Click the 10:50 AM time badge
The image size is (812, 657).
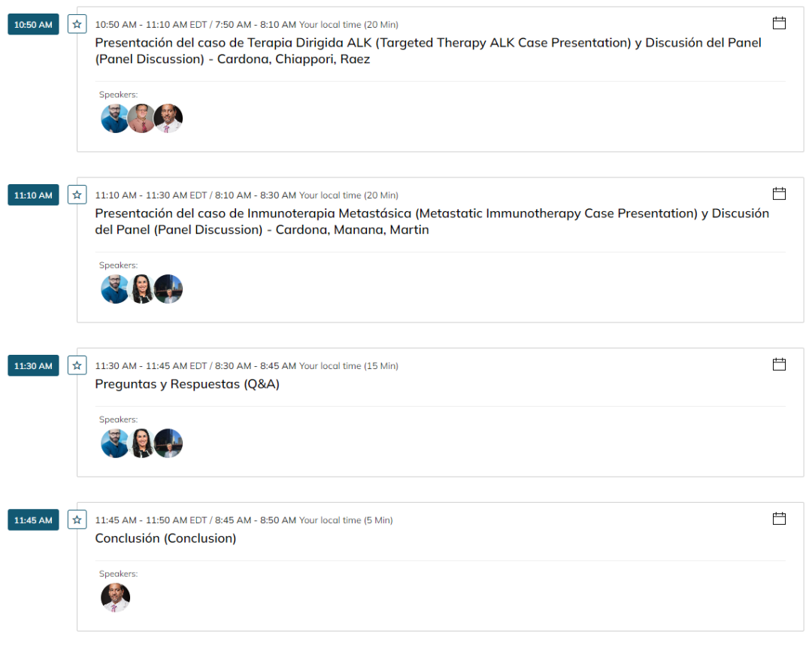(33, 25)
